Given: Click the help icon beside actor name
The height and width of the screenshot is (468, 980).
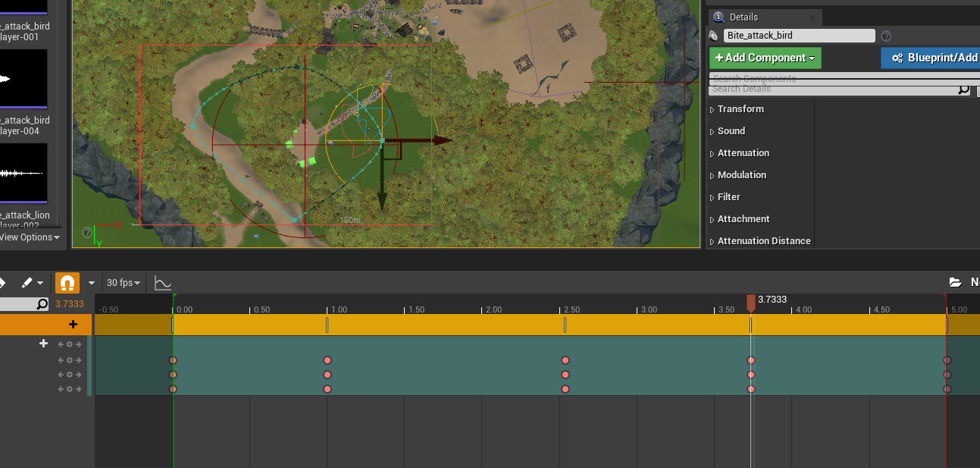Looking at the screenshot, I should (x=886, y=36).
